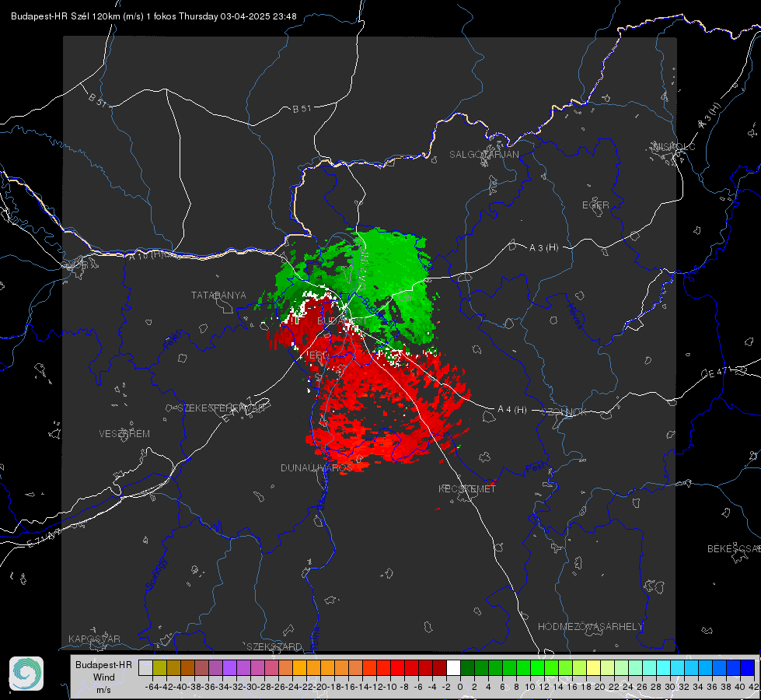The width and height of the screenshot is (761, 700).
Task: Click the BÉKÉSCSABA city label
Action: [x=734, y=548]
